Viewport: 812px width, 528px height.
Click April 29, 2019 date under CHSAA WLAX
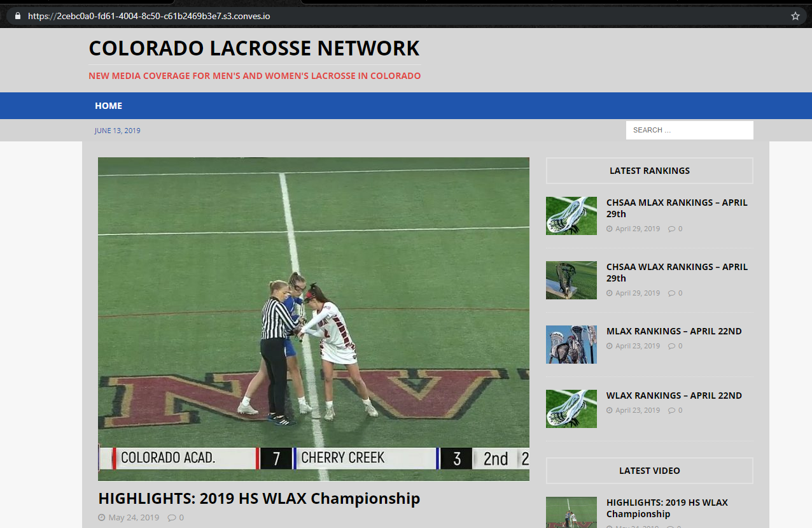pos(638,293)
